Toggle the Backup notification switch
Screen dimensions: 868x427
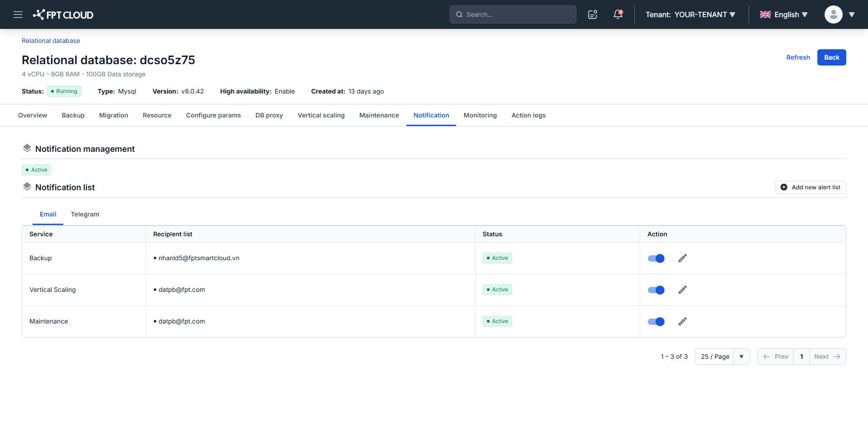coord(656,258)
